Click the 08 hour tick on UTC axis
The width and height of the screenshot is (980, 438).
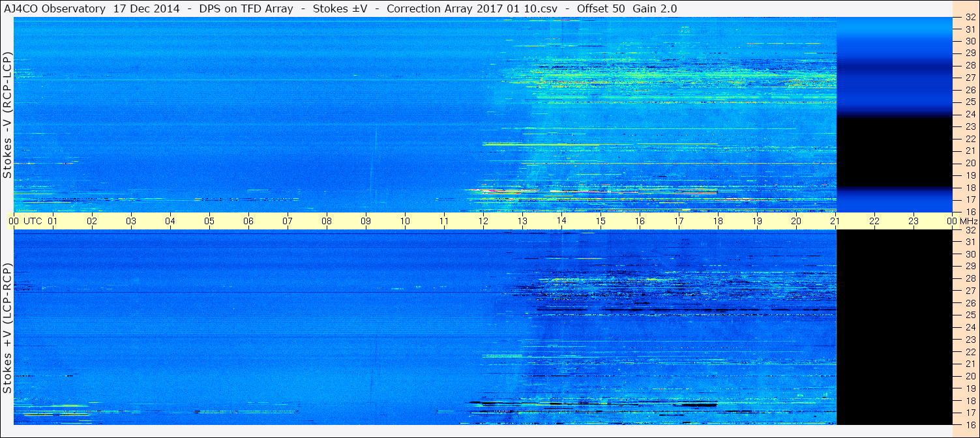tap(327, 221)
